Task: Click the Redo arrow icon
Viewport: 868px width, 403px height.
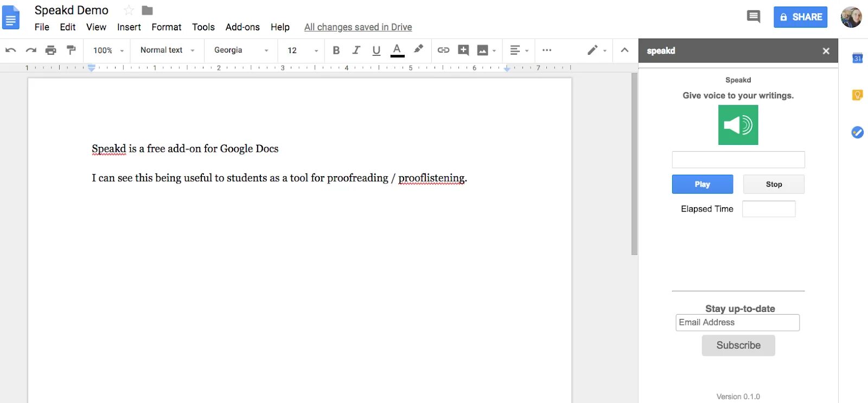Action: (x=31, y=50)
